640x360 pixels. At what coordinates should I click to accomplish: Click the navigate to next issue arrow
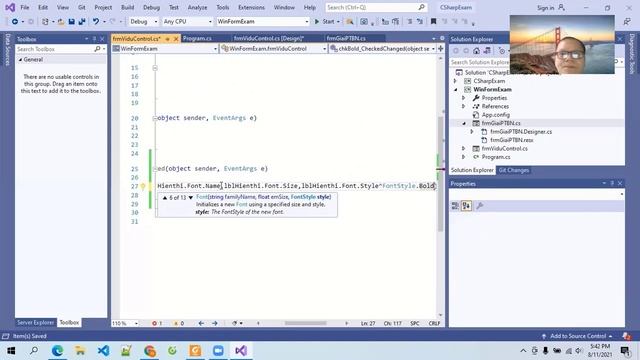(x=215, y=323)
